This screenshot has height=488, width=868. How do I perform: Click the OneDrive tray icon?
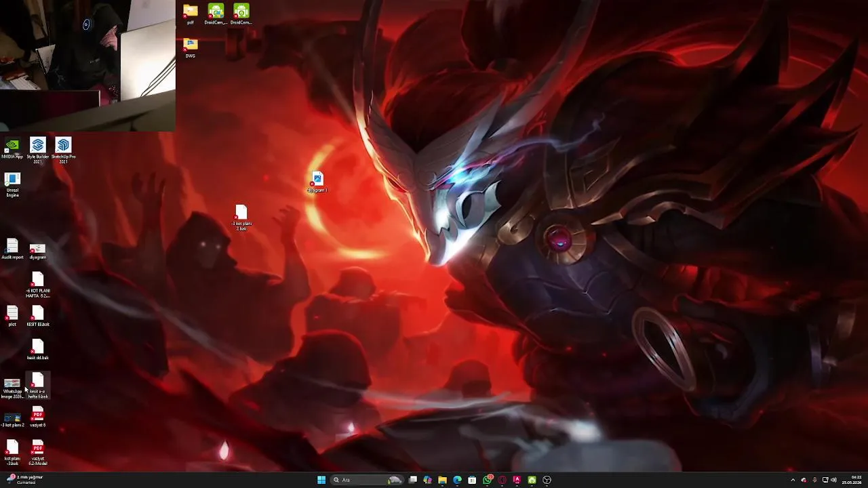point(804,480)
